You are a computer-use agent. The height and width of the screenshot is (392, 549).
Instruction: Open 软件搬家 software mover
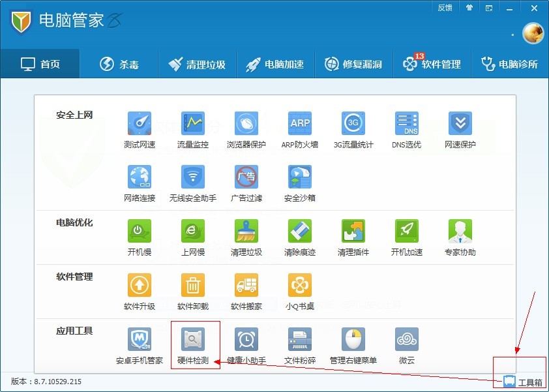tap(246, 292)
